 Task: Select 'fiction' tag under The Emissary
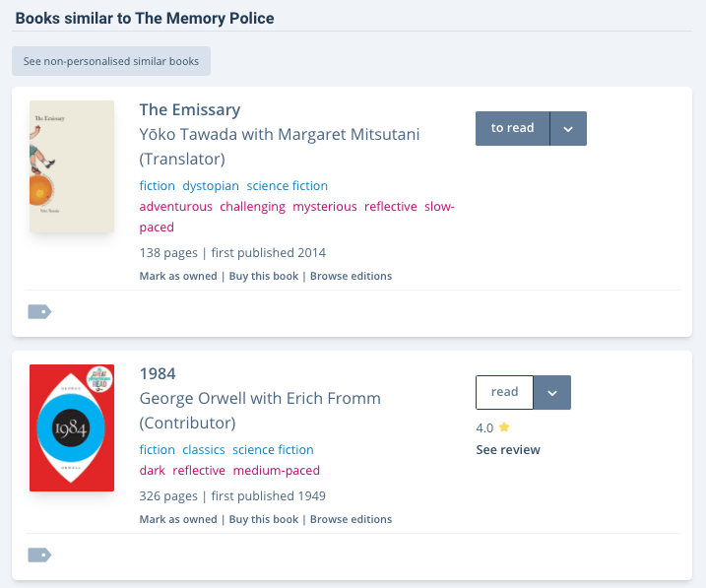[x=158, y=186]
